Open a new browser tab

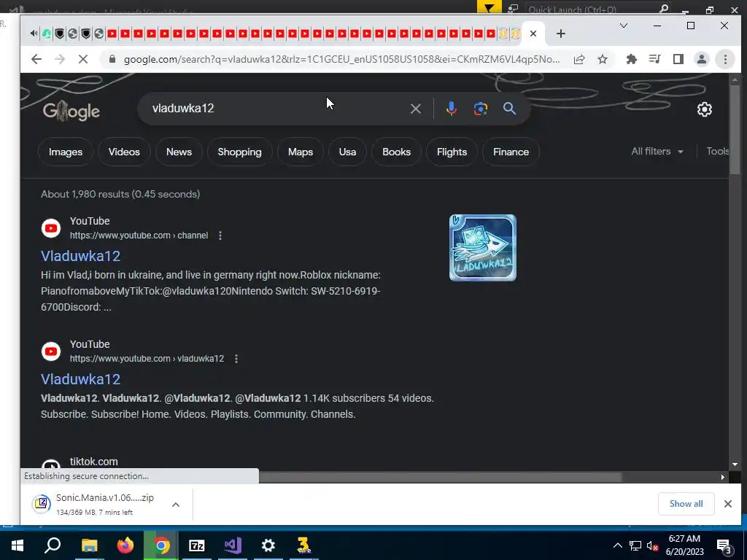coord(561,34)
